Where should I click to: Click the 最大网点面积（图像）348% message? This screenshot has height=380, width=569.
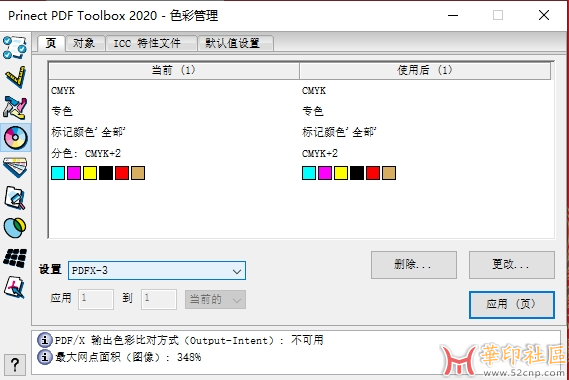point(128,357)
